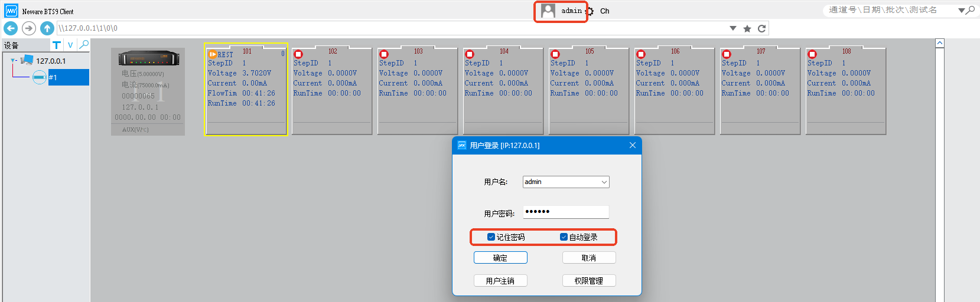Select channel card 108
Screen dimensions: 980x302
(x=846, y=91)
